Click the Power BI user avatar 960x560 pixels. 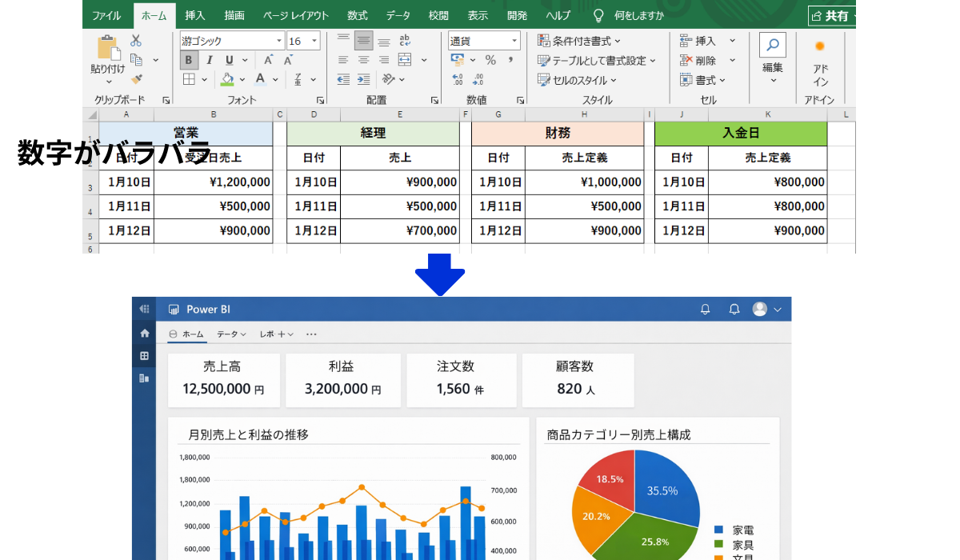tap(760, 309)
